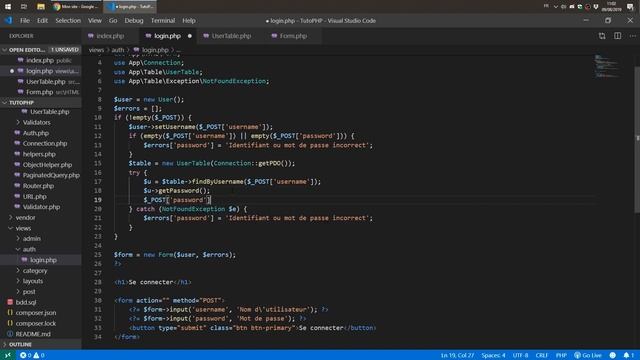Expand the layouts folder
Viewport: 640px width, 360px height.
tap(33, 281)
